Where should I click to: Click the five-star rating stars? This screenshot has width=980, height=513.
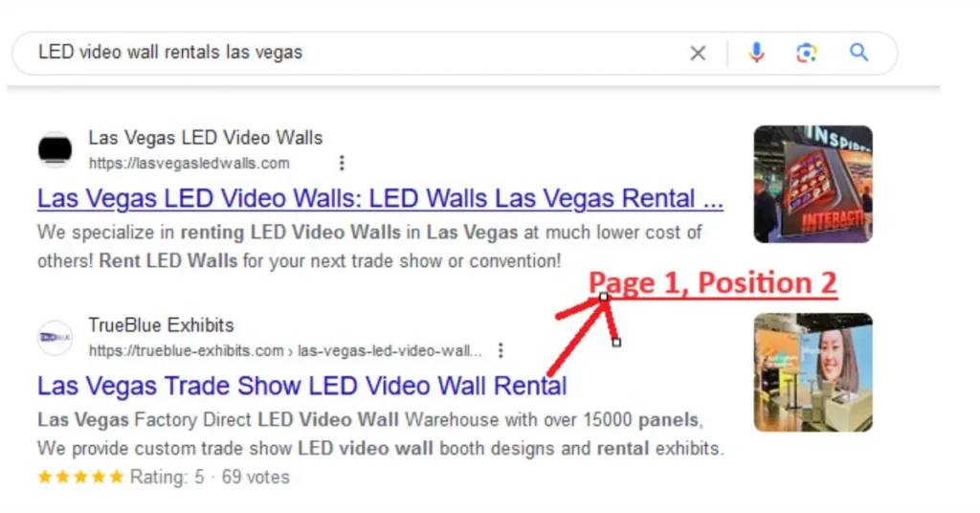(x=80, y=478)
